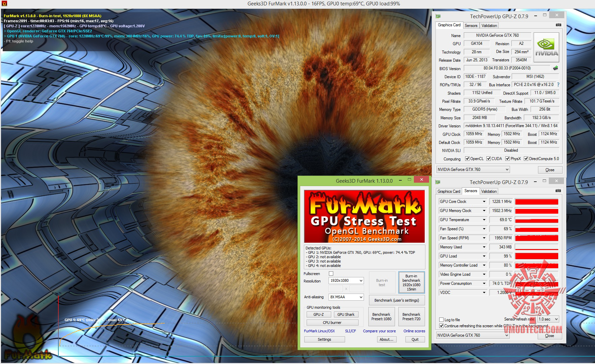This screenshot has width=595, height=364.
Task: Open Validation tab in lower GPU-Z window
Action: pos(489,191)
